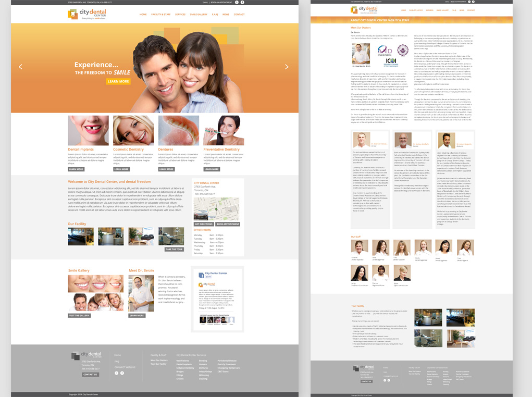Open the Dental Implants heading link

tap(81, 150)
